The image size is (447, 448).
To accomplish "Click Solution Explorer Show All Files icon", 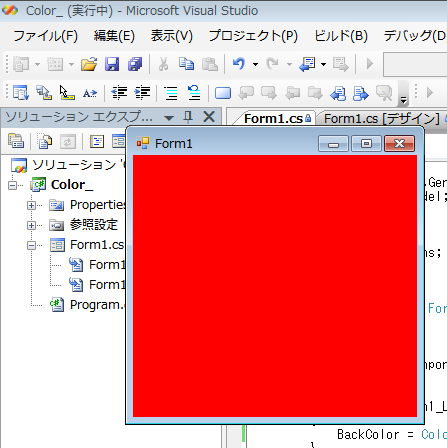I will coord(45,141).
